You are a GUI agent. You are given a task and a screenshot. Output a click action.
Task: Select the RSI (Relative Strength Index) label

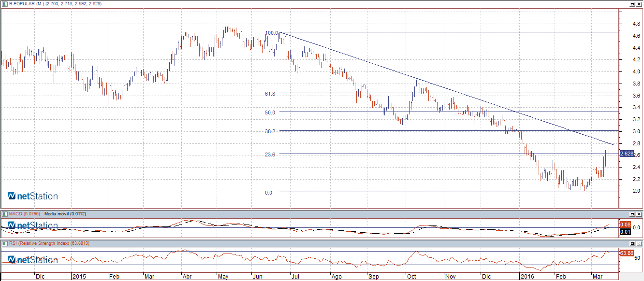pos(49,243)
